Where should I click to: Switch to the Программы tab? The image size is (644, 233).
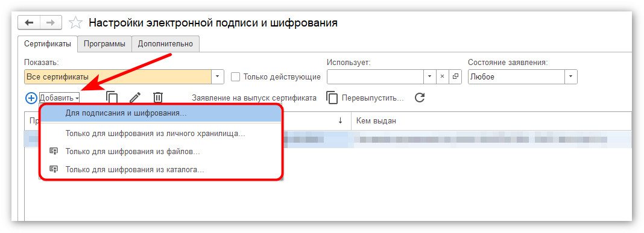pos(104,44)
